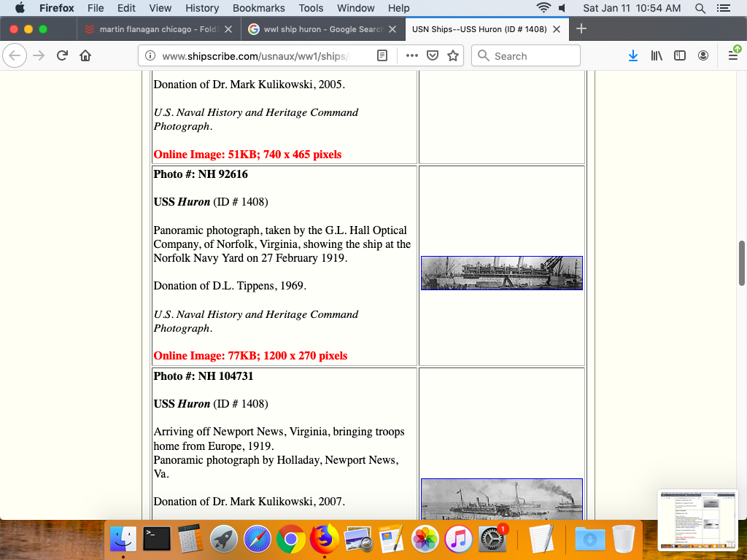Open NH 92616 Norfolk Navy Yard thumbnail
Image resolution: width=747 pixels, height=560 pixels.
[x=501, y=273]
